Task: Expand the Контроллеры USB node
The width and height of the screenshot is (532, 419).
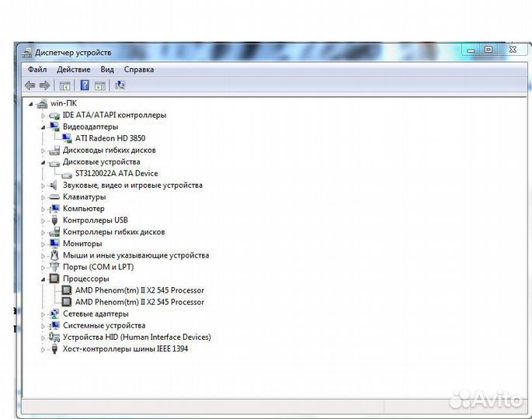Action: click(x=43, y=220)
